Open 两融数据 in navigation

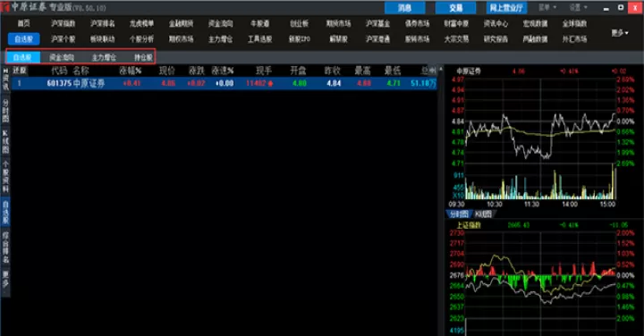click(x=535, y=39)
